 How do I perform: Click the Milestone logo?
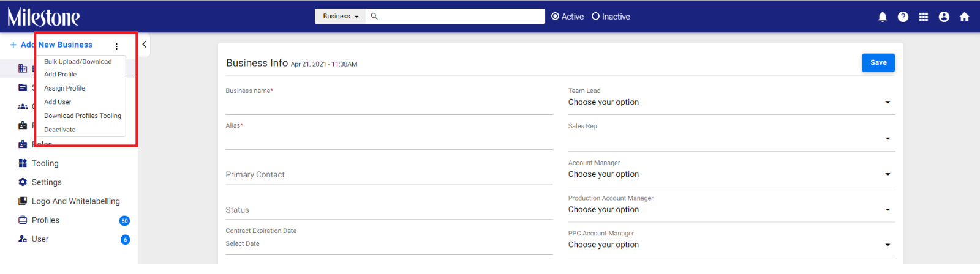point(43,17)
